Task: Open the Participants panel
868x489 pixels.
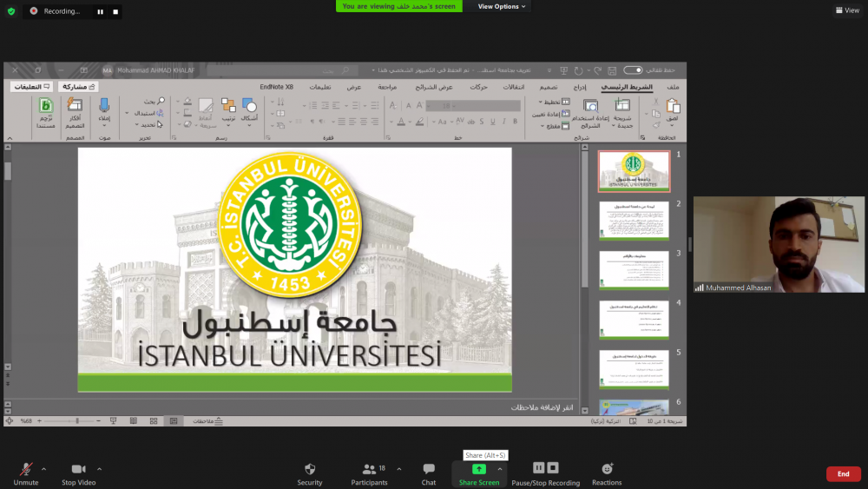Action: click(369, 474)
